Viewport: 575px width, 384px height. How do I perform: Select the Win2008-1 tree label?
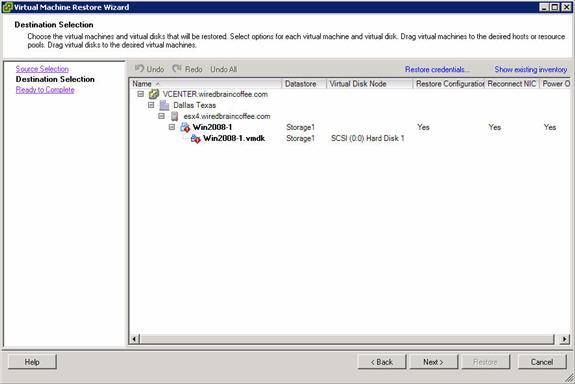(x=212, y=127)
